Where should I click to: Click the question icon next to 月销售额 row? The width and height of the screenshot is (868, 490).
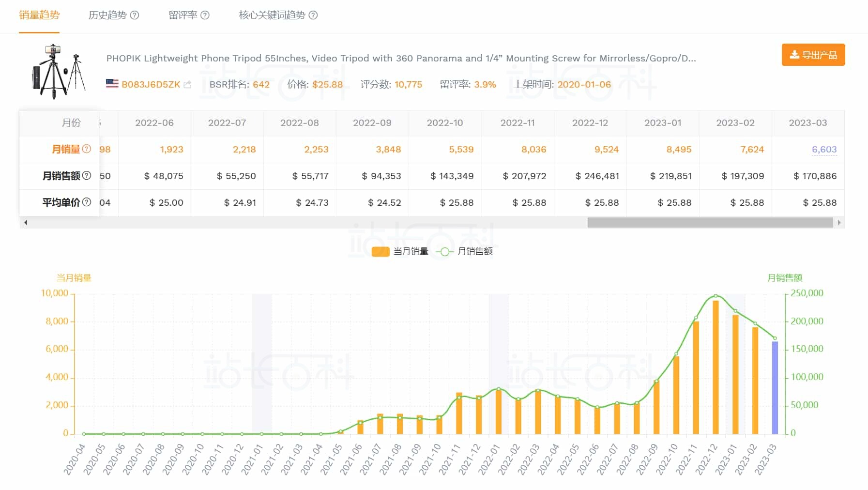point(87,176)
